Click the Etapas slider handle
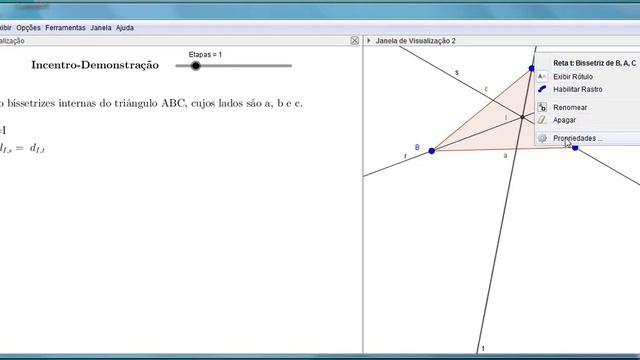 [x=196, y=66]
